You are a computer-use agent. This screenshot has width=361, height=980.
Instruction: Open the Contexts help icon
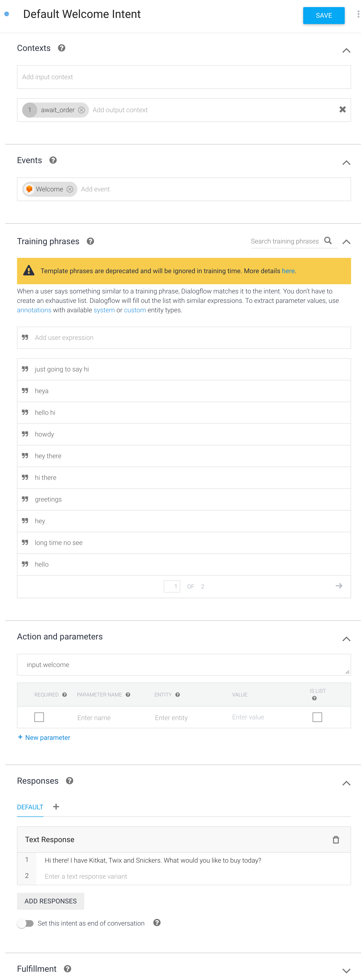click(x=62, y=48)
